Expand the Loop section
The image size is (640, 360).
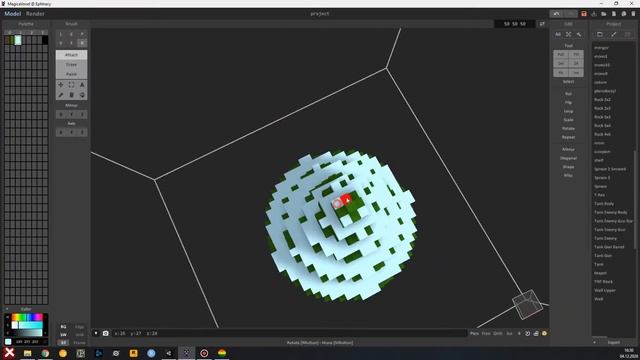point(569,111)
